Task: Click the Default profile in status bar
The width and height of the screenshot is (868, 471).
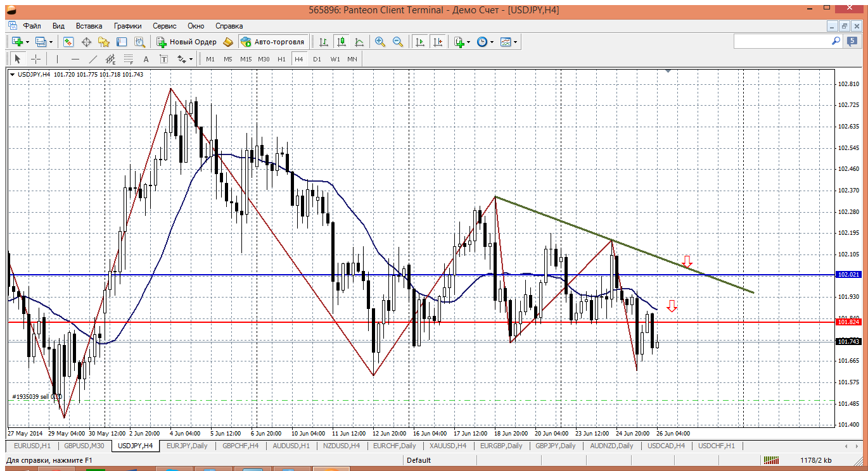Action: pos(419,460)
